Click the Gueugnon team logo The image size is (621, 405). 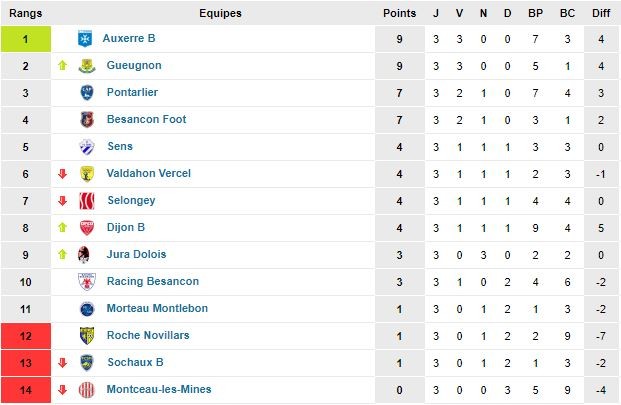(87, 66)
